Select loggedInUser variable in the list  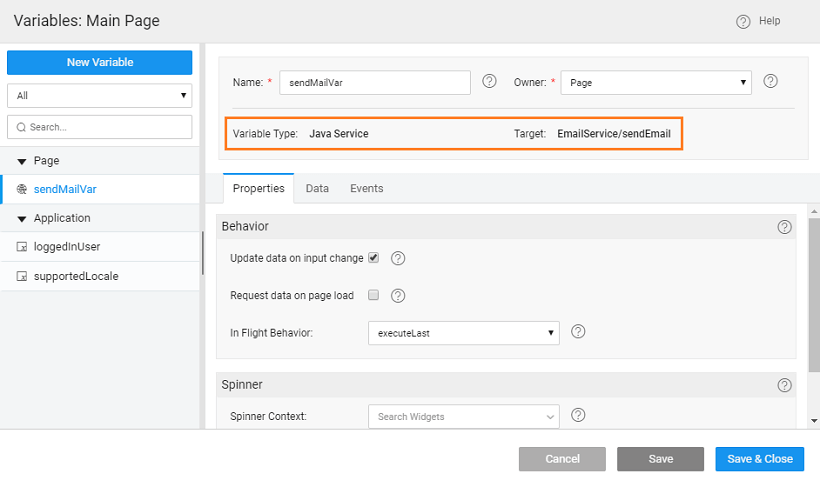[67, 246]
